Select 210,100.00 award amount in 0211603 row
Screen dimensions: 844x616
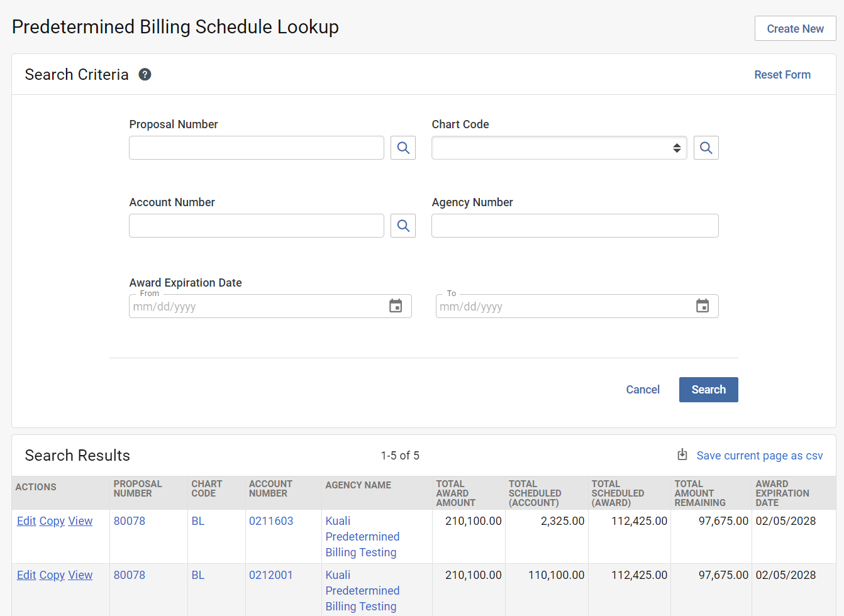474,521
